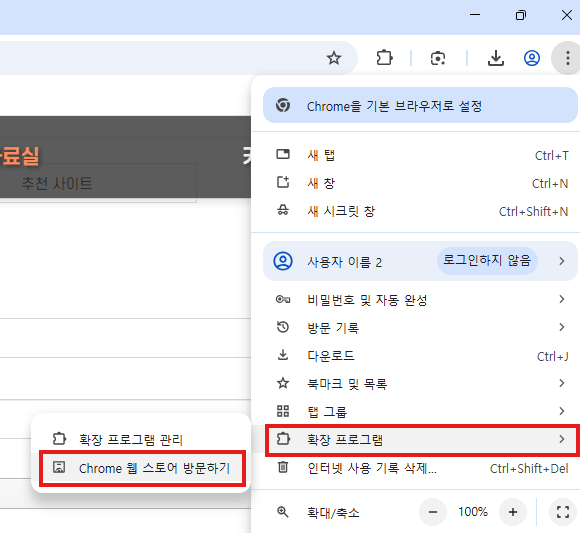This screenshot has height=533, width=580.
Task: Click the download arrow icon in menu
Action: click(x=283, y=355)
